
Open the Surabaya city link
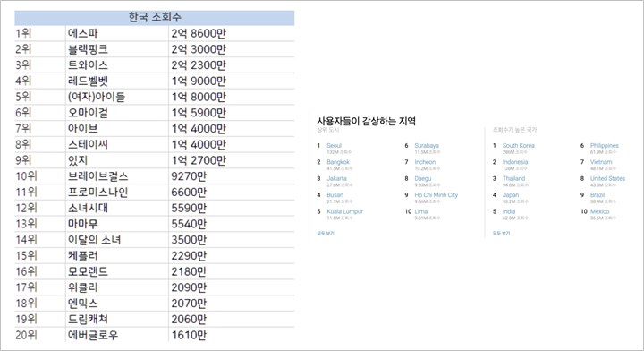tap(427, 145)
